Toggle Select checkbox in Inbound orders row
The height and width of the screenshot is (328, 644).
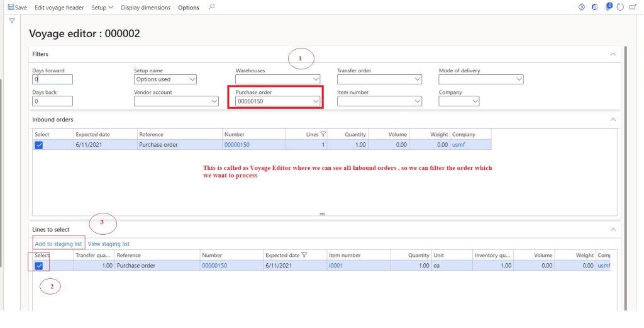(39, 145)
